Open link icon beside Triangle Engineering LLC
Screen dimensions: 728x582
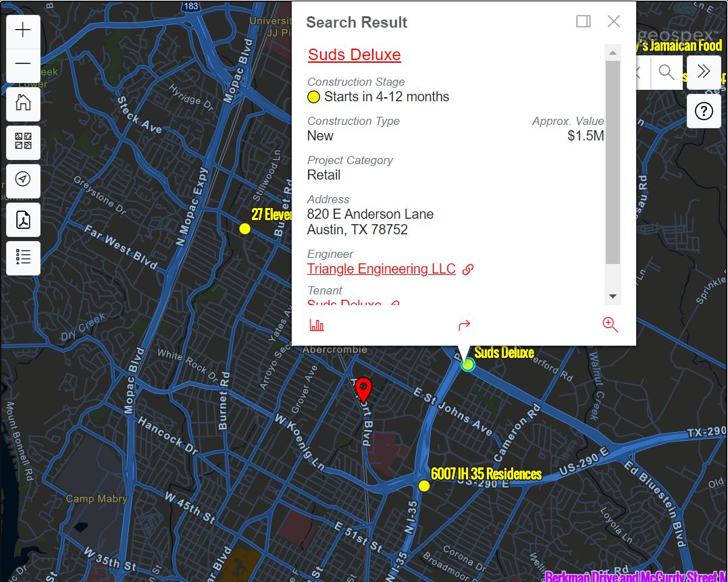click(467, 269)
